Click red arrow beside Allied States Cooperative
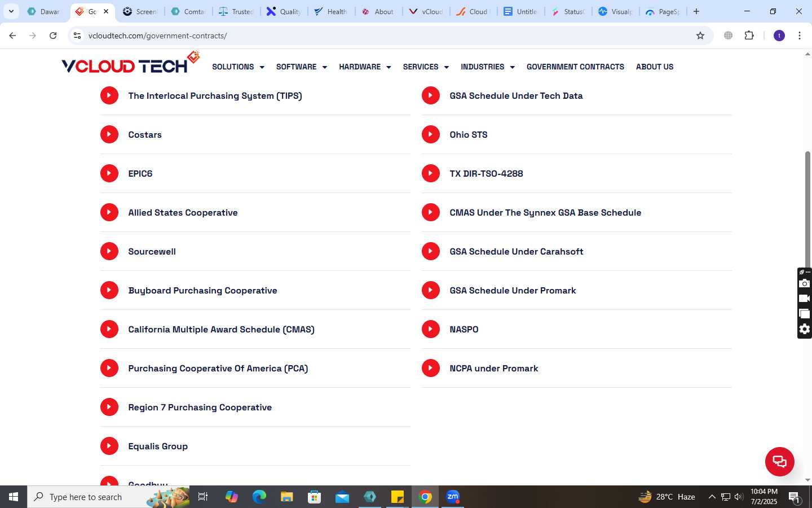This screenshot has height=508, width=812. point(109,212)
